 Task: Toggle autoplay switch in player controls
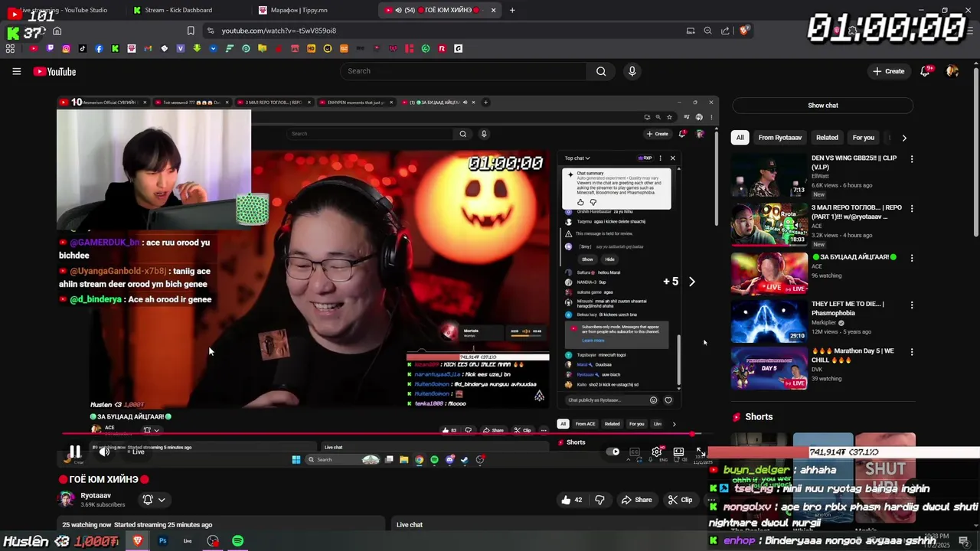click(x=612, y=452)
